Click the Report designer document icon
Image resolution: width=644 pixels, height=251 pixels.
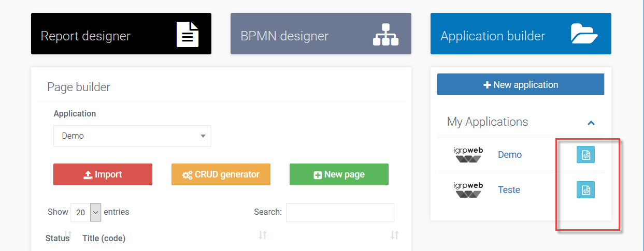(188, 35)
